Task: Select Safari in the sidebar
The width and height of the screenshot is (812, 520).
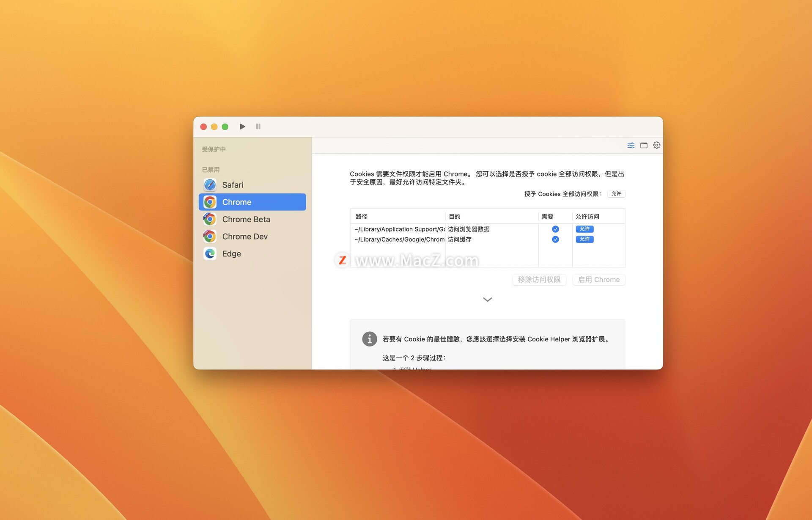Action: pyautogui.click(x=252, y=185)
